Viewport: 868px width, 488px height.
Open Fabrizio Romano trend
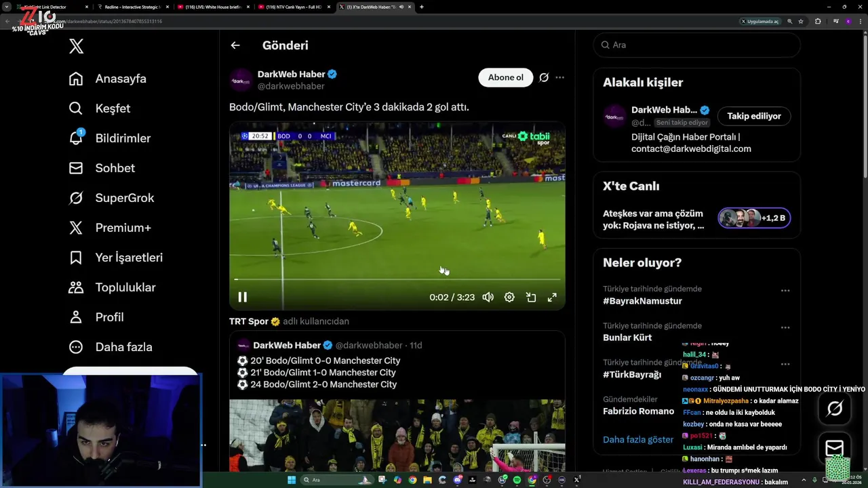tap(639, 411)
